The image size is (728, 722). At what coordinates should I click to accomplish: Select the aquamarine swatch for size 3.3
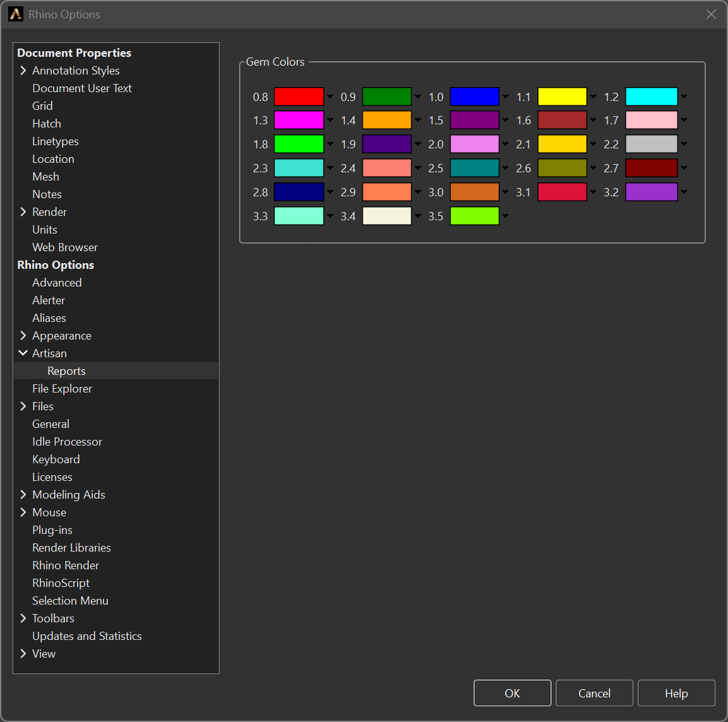tap(298, 216)
